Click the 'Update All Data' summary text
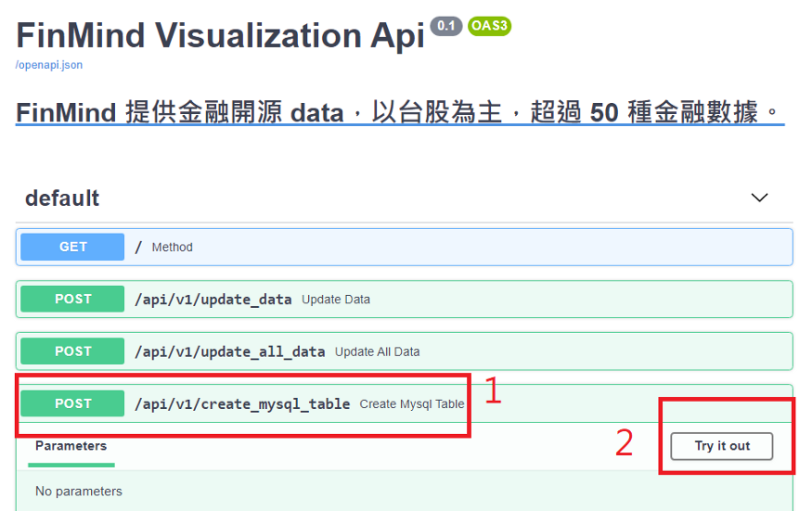The image size is (812, 511). 377,352
